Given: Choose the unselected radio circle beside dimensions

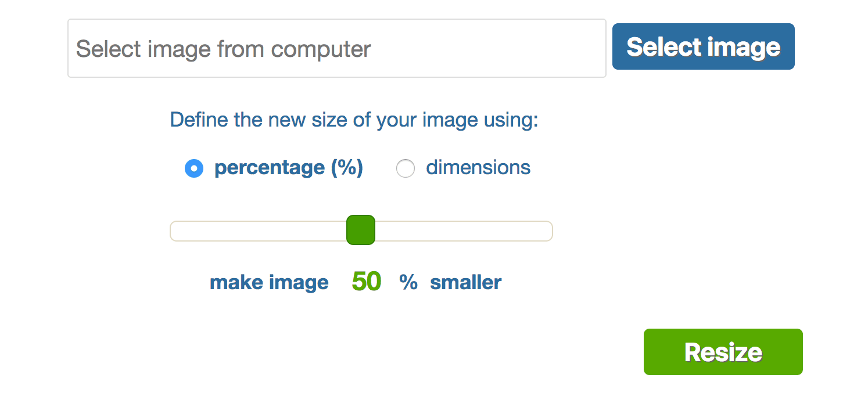Looking at the screenshot, I should point(405,169).
